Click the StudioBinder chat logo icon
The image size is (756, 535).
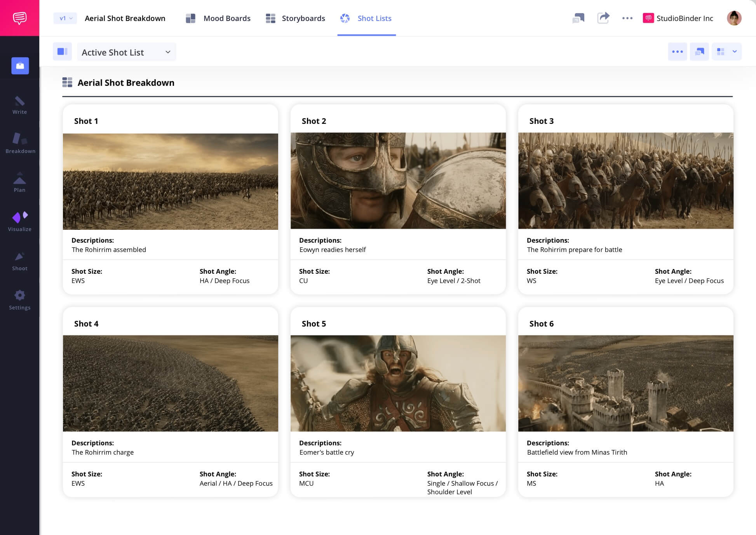coord(19,18)
